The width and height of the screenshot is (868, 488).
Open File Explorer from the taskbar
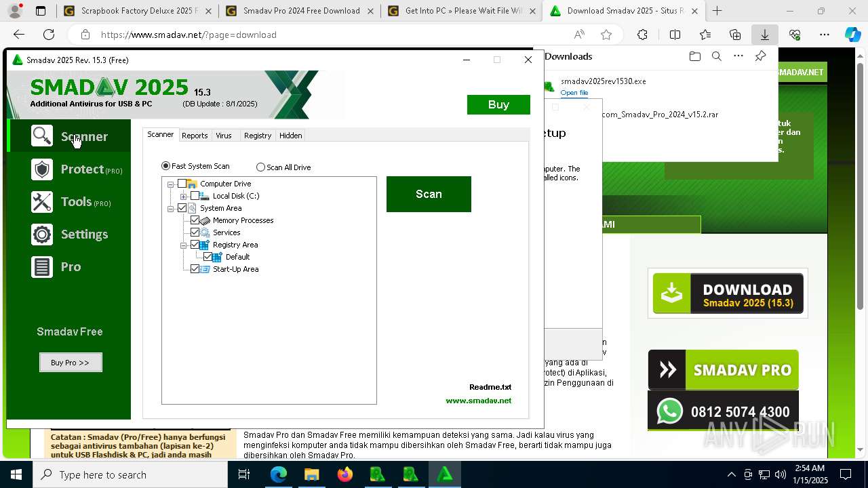click(311, 474)
